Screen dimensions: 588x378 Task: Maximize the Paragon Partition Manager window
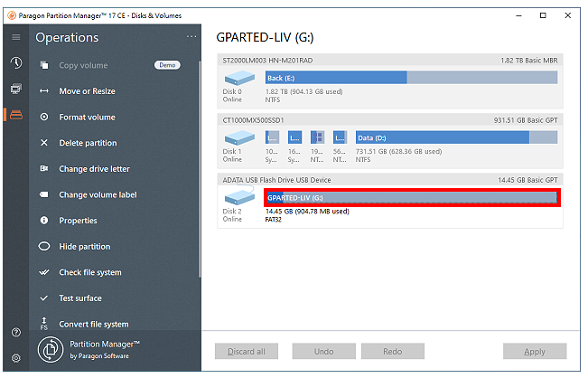(x=543, y=15)
